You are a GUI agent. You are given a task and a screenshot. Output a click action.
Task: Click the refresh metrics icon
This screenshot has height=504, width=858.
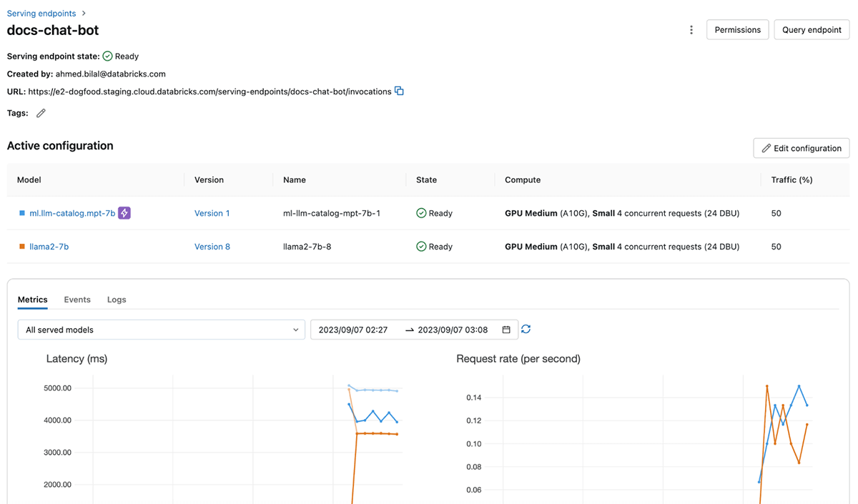coord(526,329)
